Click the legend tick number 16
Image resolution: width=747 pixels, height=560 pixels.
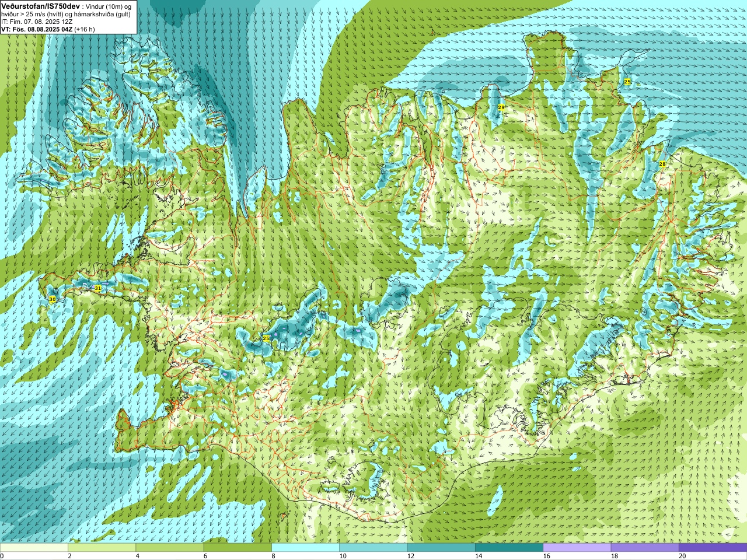546,556
